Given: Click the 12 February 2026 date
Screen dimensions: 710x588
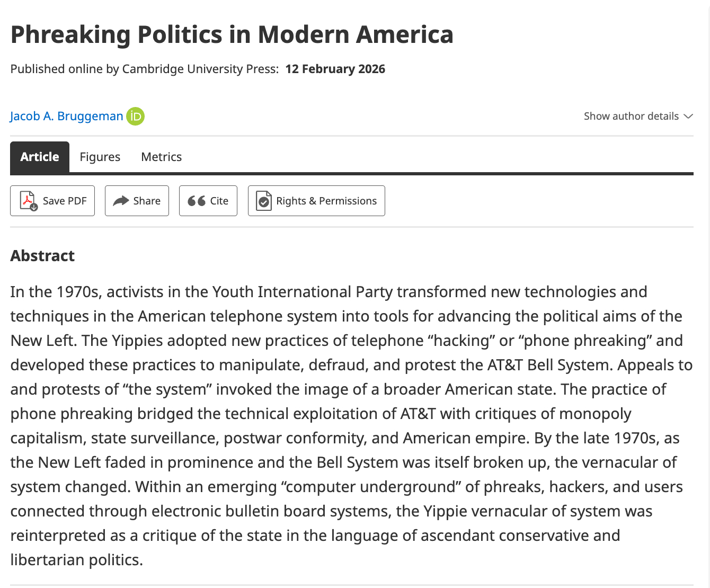Looking at the screenshot, I should (335, 69).
